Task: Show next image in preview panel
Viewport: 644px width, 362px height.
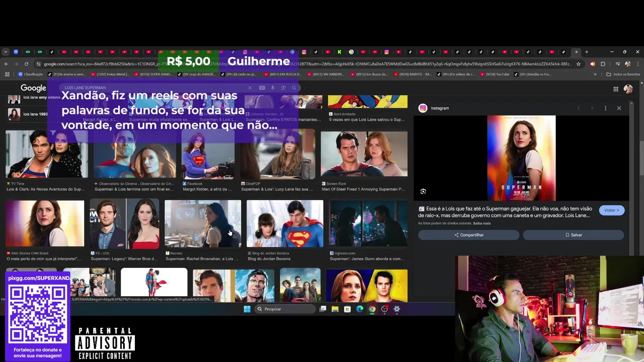Action: (592, 108)
